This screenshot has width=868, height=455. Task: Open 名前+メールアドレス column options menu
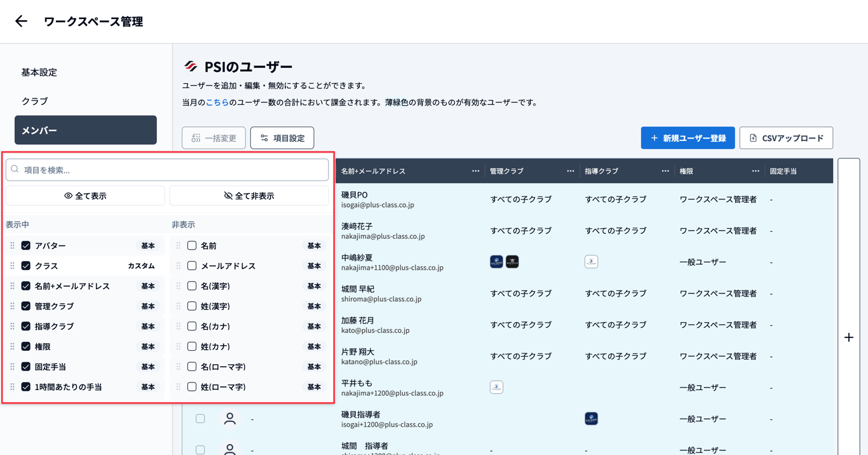(475, 171)
